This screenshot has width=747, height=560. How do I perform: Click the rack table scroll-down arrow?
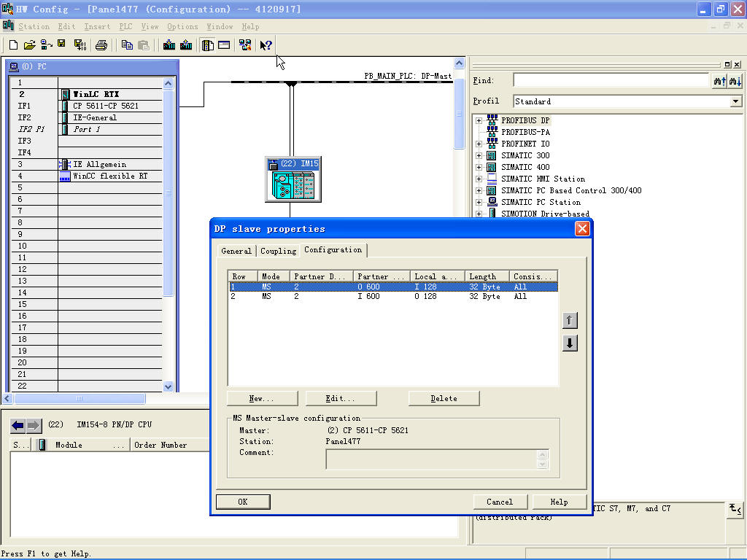pyautogui.click(x=169, y=387)
